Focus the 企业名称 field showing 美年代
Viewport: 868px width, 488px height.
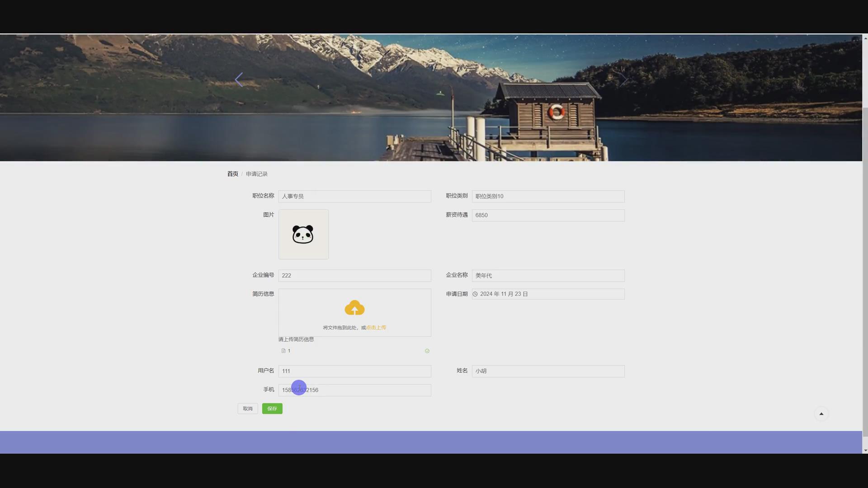pos(548,276)
